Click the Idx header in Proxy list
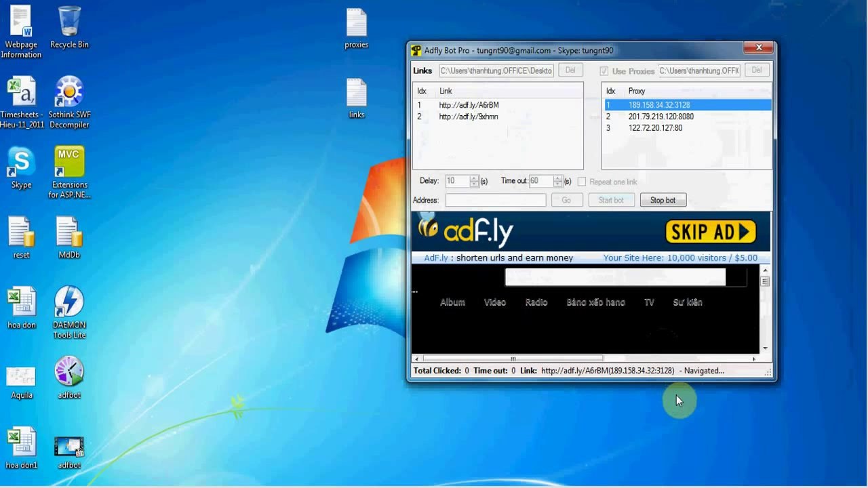This screenshot has height=488, width=868. (x=610, y=91)
